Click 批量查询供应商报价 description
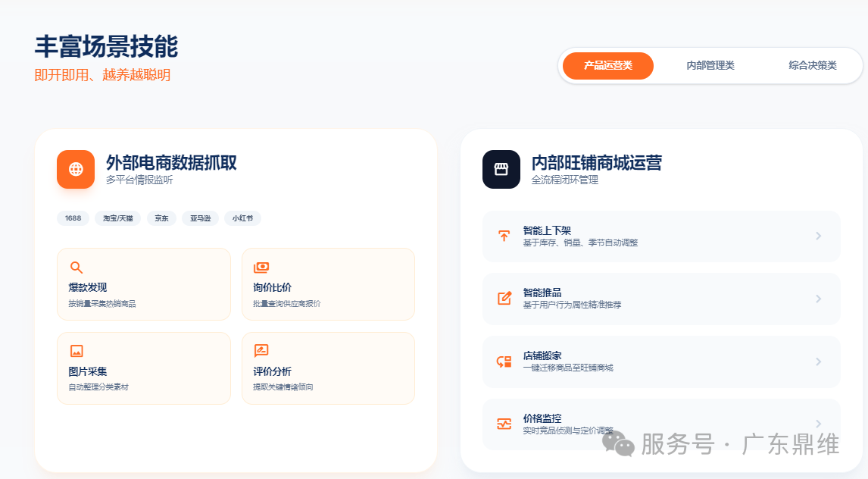Screen dimensions: 868x479 point(287,303)
